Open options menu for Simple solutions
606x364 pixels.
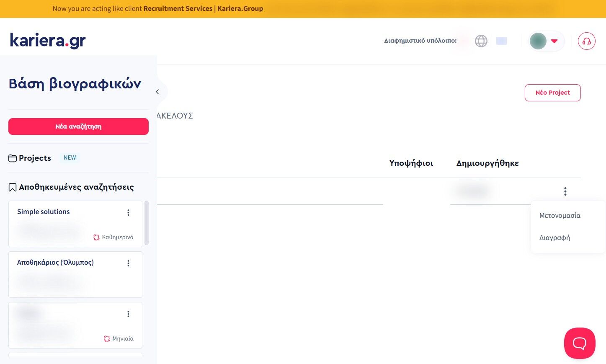(128, 212)
